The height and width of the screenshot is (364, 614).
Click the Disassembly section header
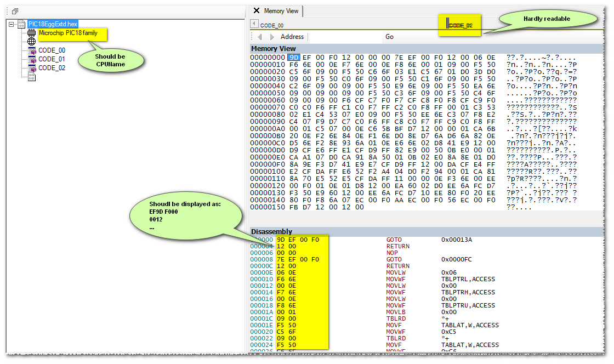427,231
